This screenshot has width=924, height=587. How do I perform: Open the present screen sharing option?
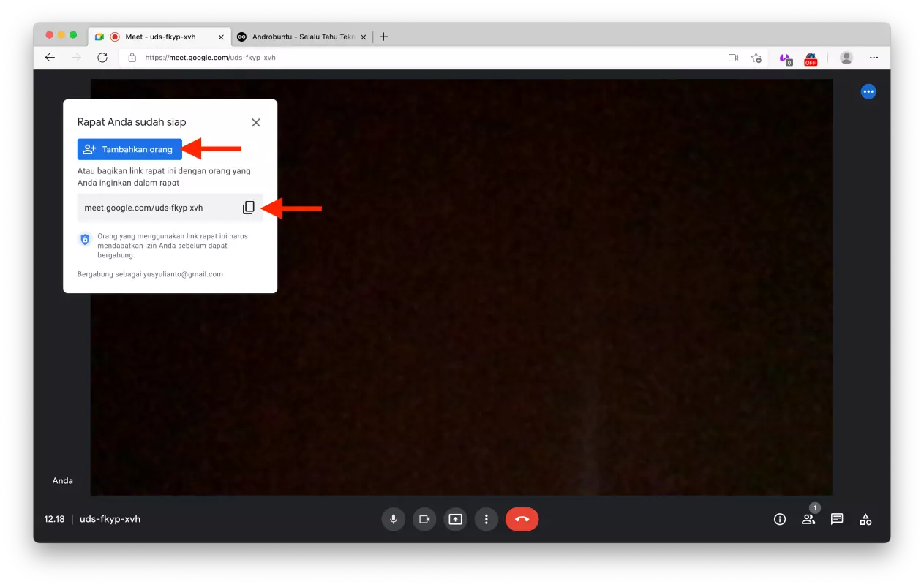pos(455,519)
